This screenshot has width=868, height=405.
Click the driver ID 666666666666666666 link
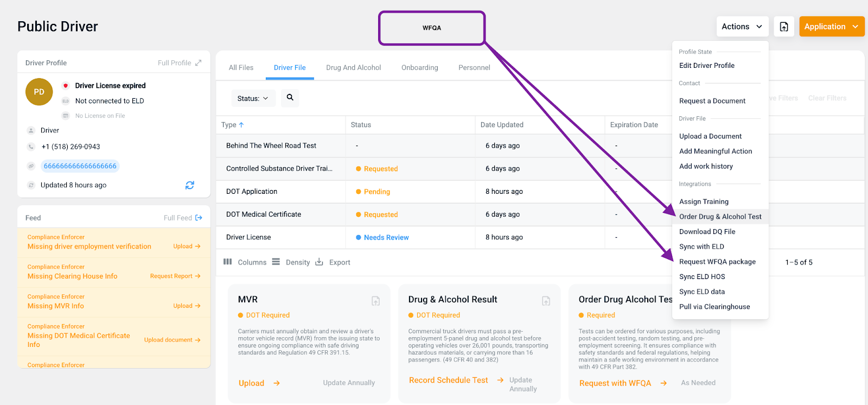80,166
